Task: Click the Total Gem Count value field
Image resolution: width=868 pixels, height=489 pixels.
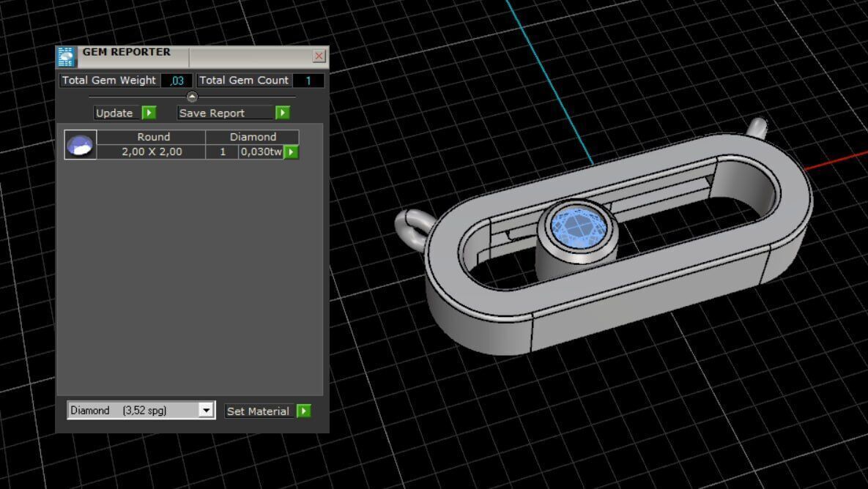Action: pos(308,81)
